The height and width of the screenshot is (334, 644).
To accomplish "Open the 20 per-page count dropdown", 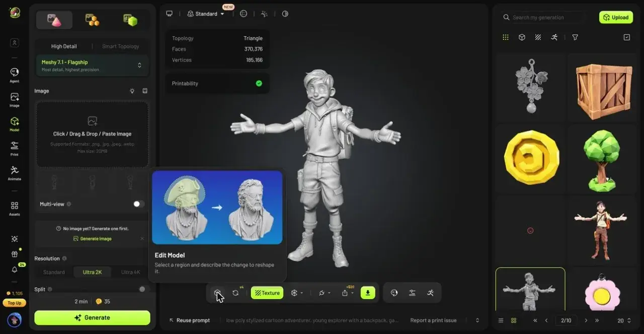I will (624, 320).
